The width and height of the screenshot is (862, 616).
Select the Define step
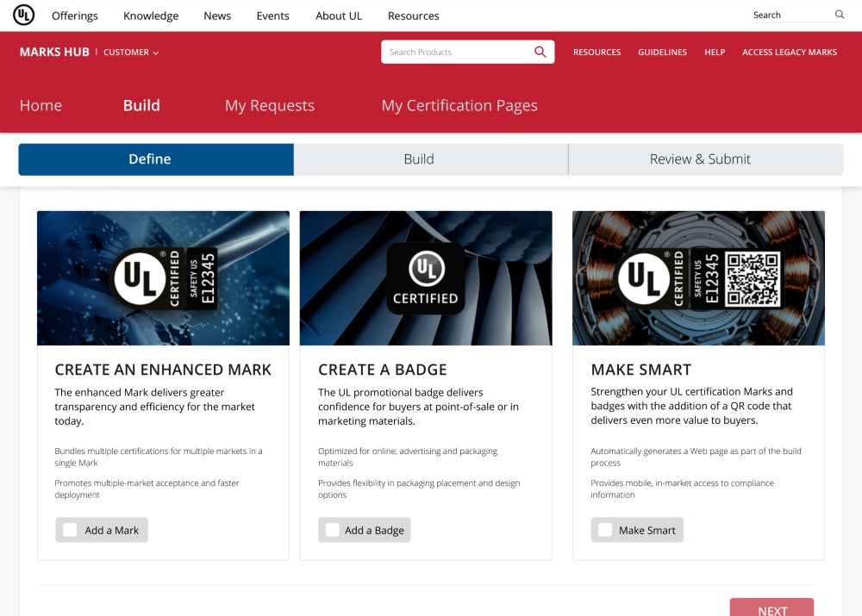[x=156, y=159]
